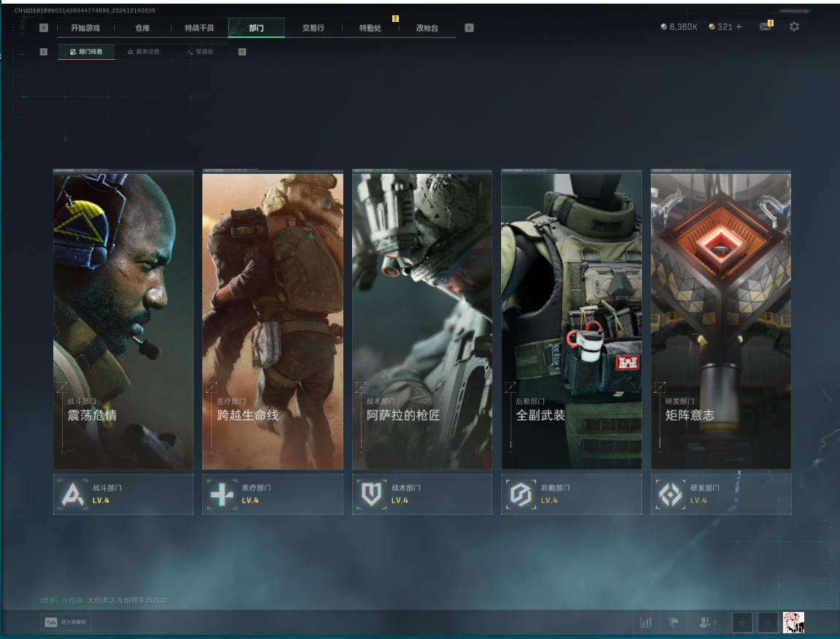Open the player avatar portrait
The image size is (840, 639).
tap(793, 622)
